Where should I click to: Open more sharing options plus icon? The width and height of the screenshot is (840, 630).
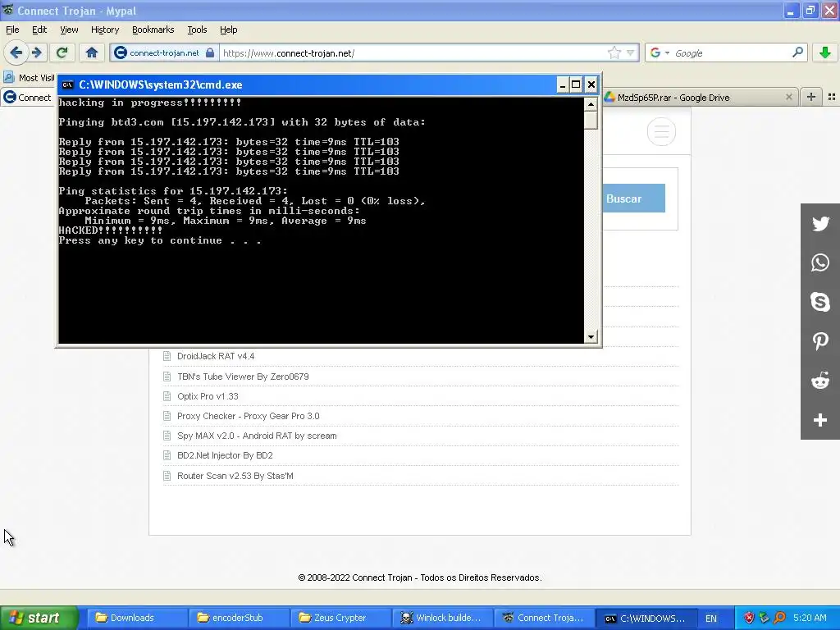820,420
